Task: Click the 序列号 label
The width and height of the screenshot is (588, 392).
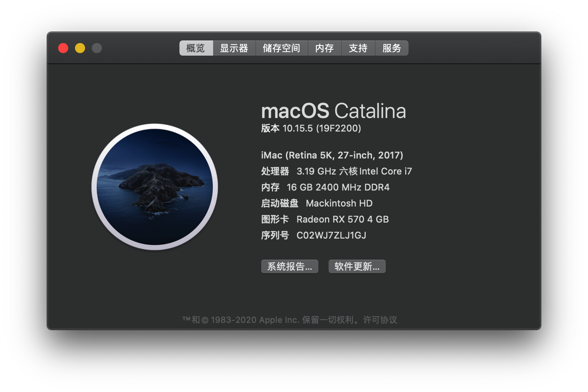Action: (x=275, y=235)
